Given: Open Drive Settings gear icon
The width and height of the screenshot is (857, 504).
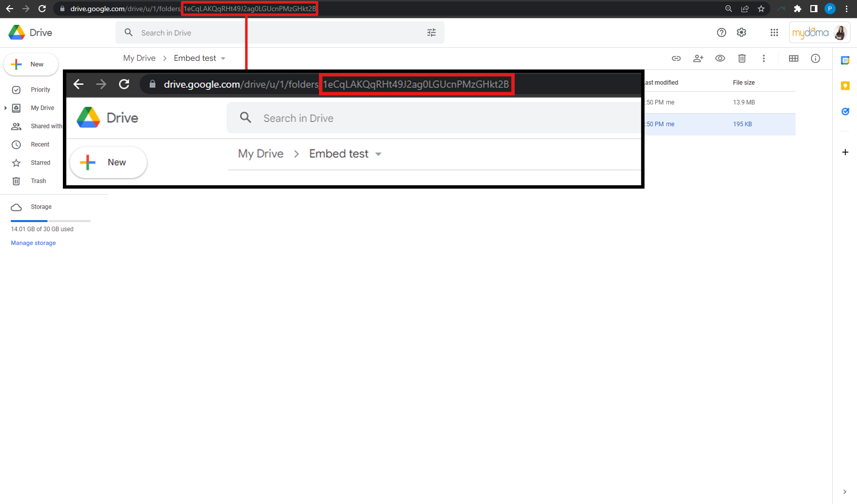Looking at the screenshot, I should point(741,32).
